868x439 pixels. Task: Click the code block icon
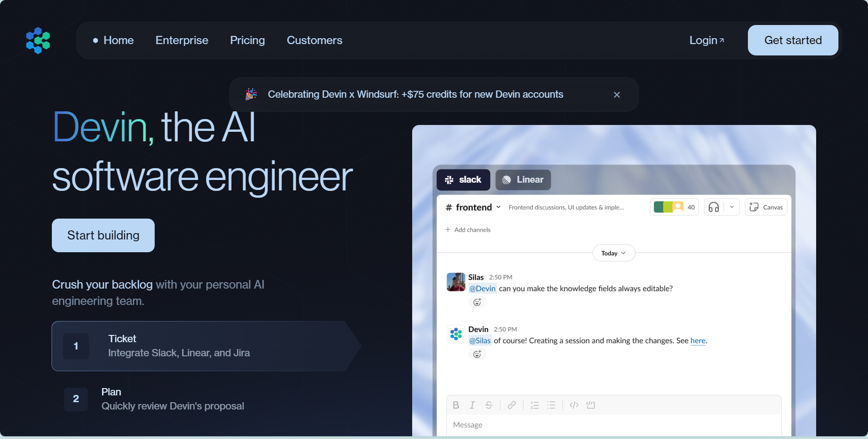coord(590,405)
